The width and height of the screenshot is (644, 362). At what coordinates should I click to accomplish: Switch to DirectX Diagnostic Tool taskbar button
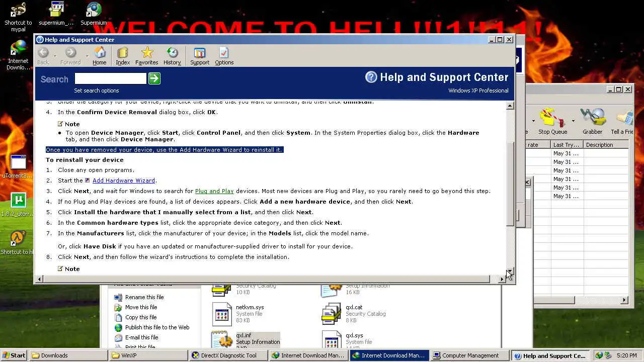tap(228, 355)
